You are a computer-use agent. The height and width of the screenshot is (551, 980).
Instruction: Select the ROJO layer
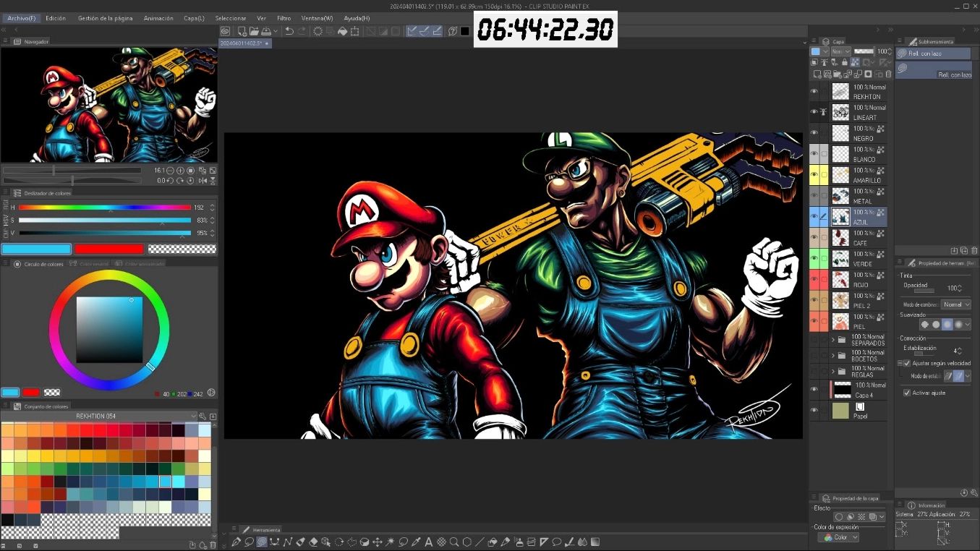coord(848,279)
